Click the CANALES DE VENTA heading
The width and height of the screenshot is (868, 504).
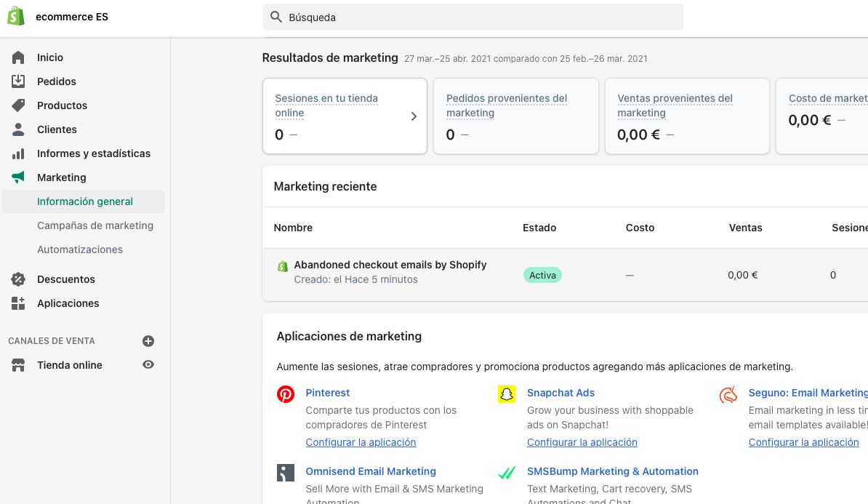(x=52, y=341)
